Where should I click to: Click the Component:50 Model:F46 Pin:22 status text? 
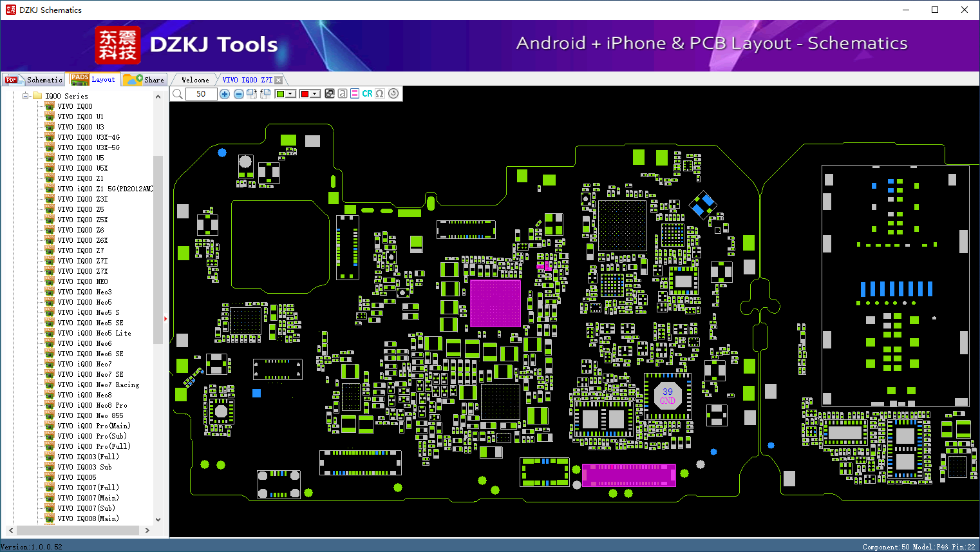tap(919, 547)
